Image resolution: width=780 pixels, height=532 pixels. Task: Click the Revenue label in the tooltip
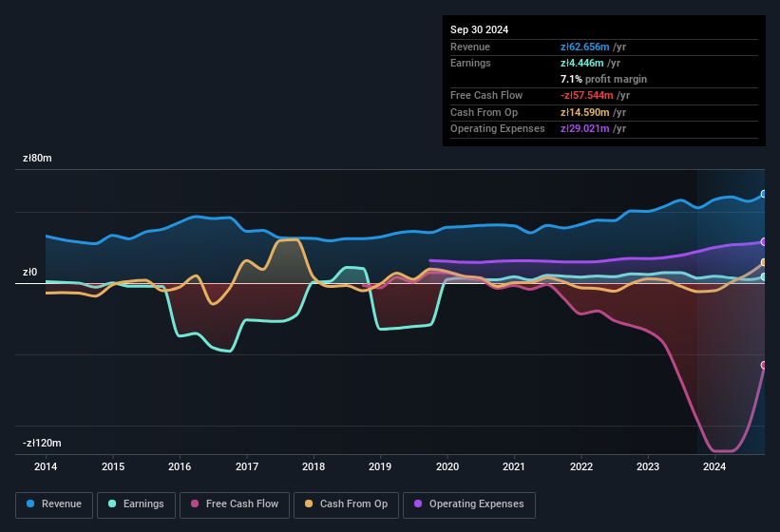470,47
